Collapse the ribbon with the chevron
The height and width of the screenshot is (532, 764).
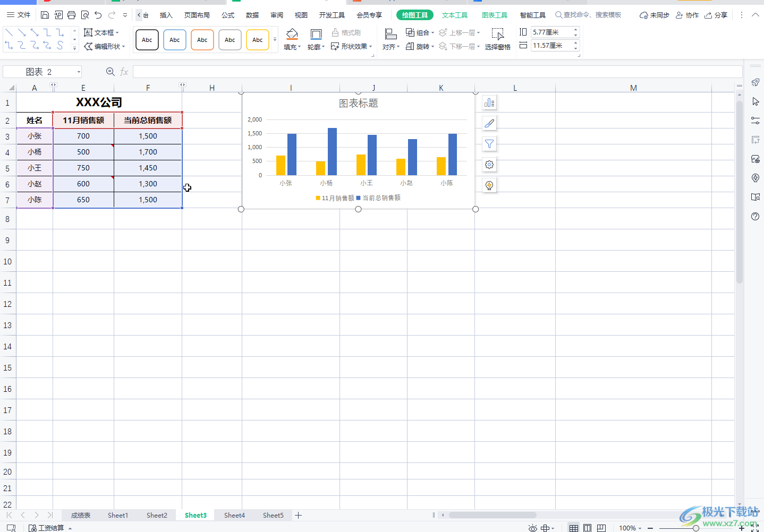(x=754, y=15)
